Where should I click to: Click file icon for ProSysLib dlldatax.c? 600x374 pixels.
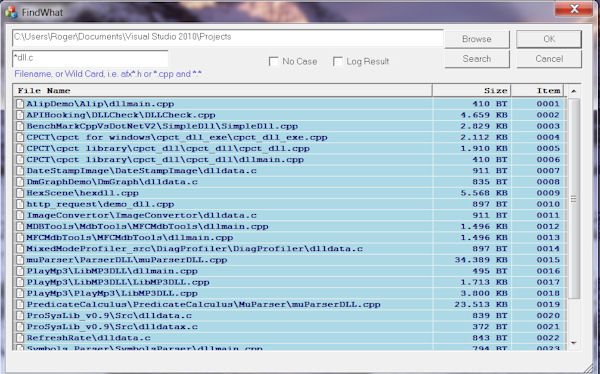tap(20, 327)
